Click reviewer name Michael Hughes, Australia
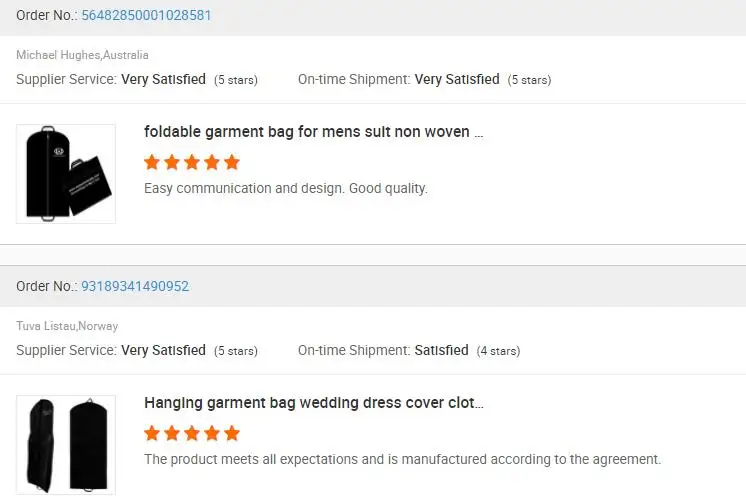This screenshot has width=746, height=504. 82,55
